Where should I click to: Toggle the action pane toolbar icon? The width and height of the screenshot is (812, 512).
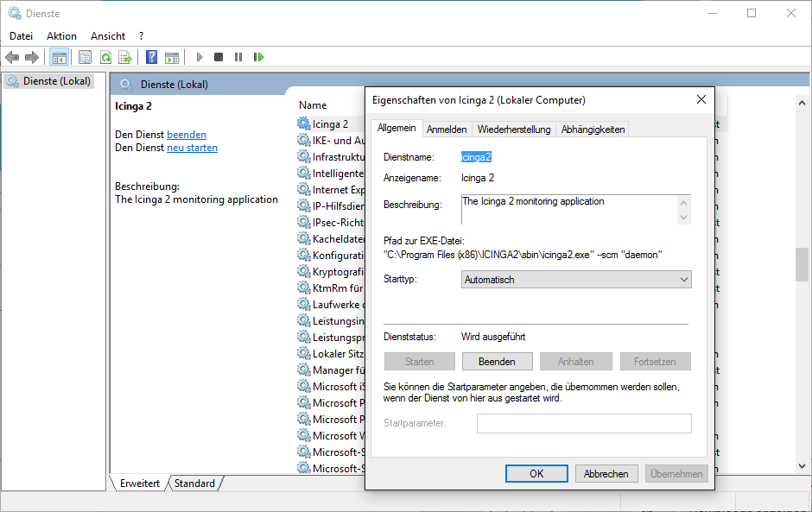click(x=172, y=57)
